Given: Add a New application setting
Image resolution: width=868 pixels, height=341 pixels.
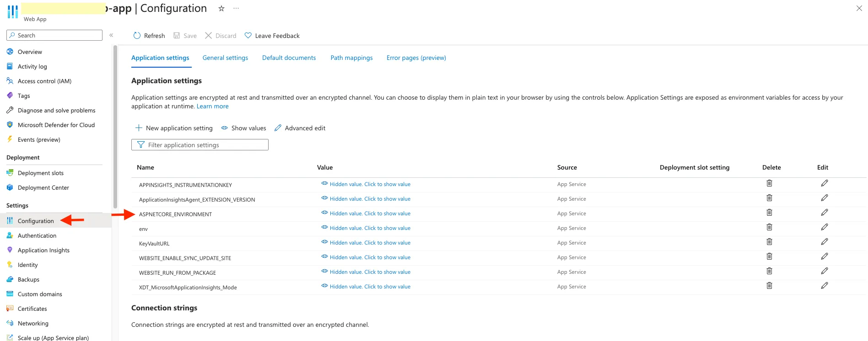Looking at the screenshot, I should 174,128.
